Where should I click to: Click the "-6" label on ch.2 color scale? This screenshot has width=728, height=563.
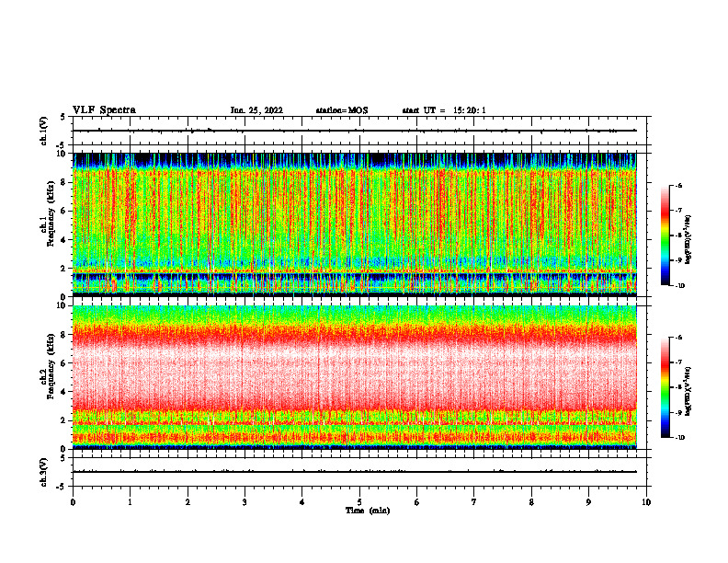point(679,338)
